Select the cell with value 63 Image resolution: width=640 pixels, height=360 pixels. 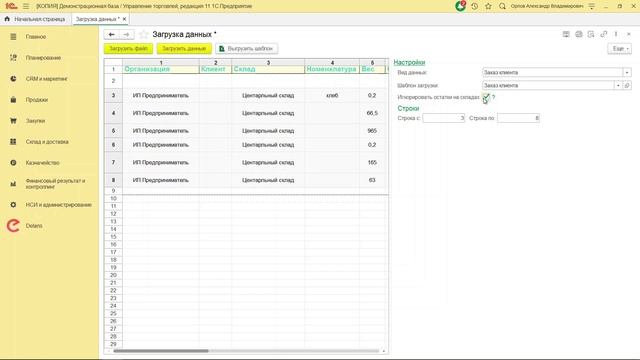372,180
